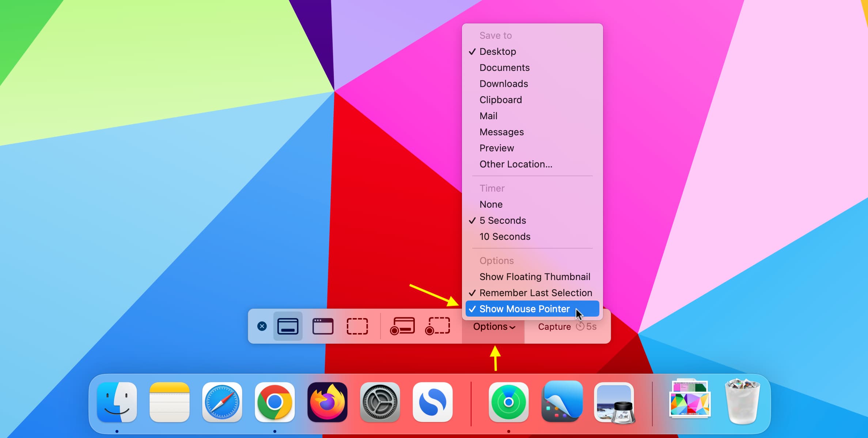The image size is (868, 438).
Task: Choose Messages as save destination
Action: [x=532, y=132]
